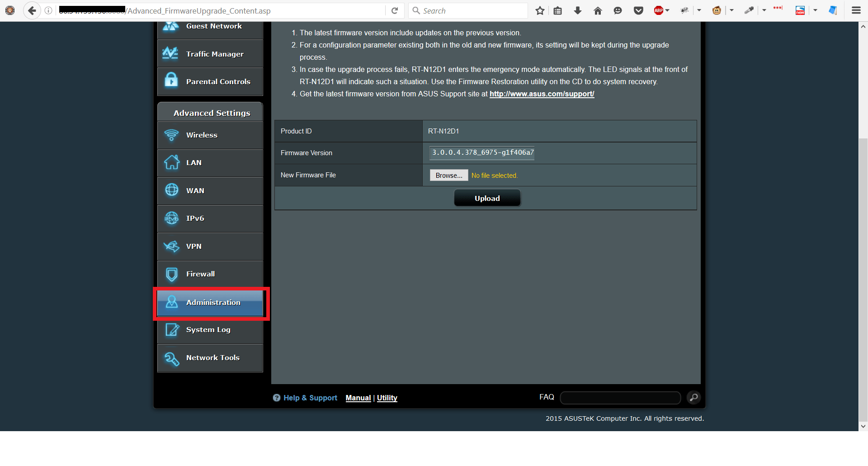Reload the page with the refresh icon
The height and width of the screenshot is (466, 868).
[x=395, y=10]
